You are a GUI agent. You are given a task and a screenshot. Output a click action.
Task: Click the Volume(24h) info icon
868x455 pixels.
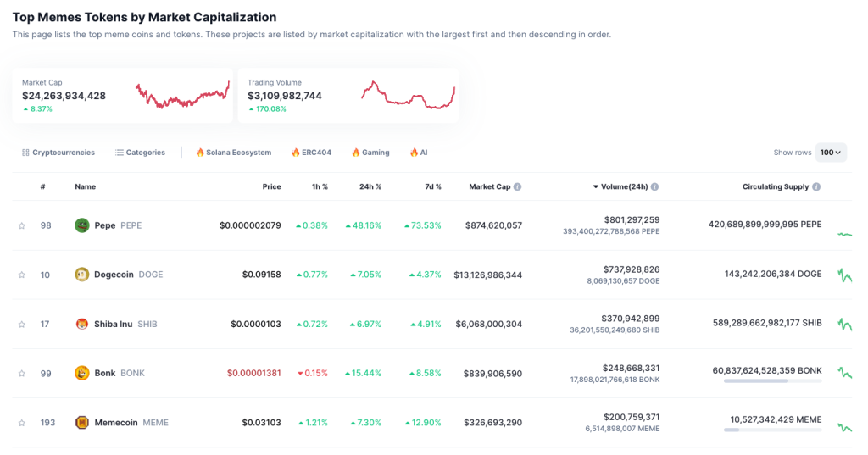pyautogui.click(x=654, y=186)
